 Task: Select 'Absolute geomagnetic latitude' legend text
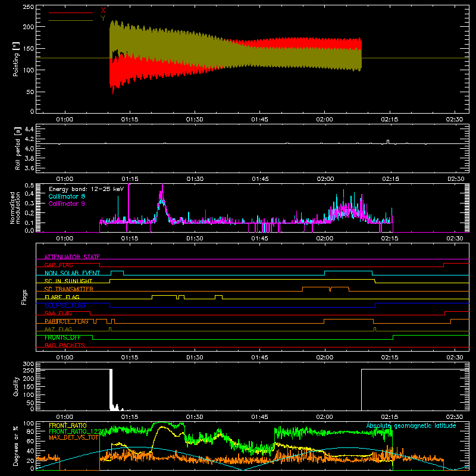tap(411, 425)
